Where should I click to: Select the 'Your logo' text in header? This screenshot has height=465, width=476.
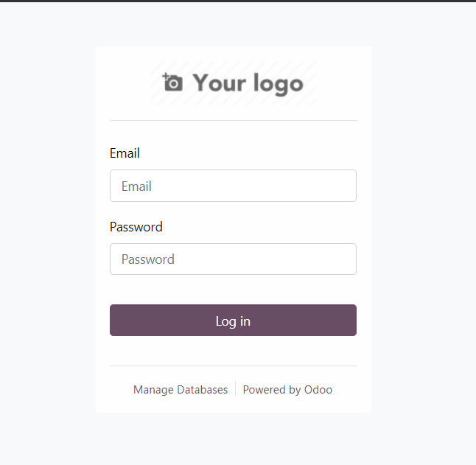coord(248,83)
